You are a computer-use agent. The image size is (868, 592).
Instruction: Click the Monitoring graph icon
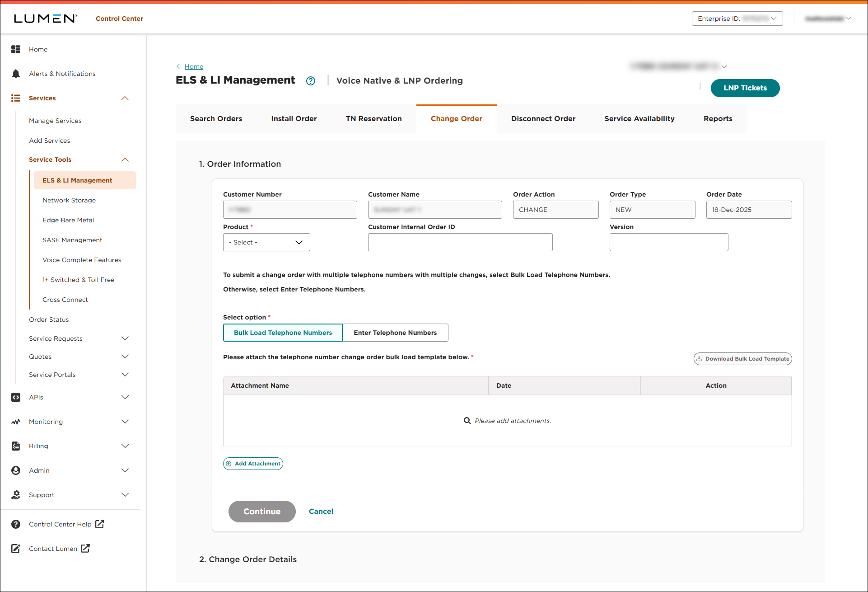(16, 421)
